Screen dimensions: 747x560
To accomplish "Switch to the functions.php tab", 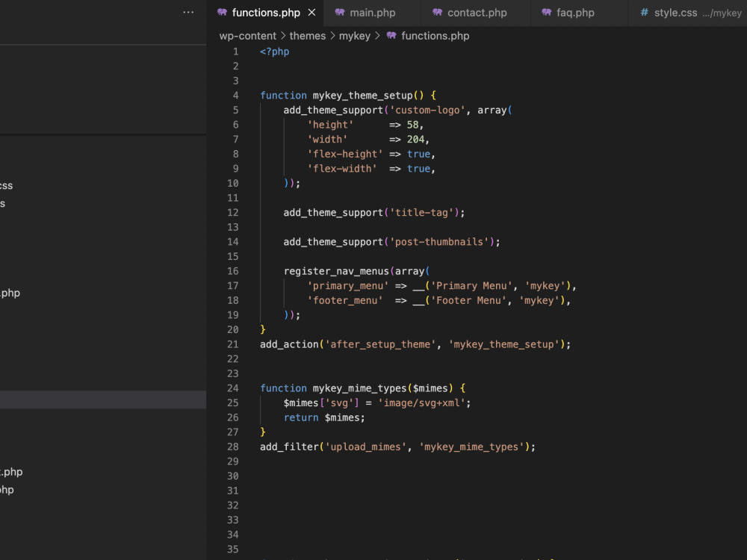I will (x=266, y=13).
